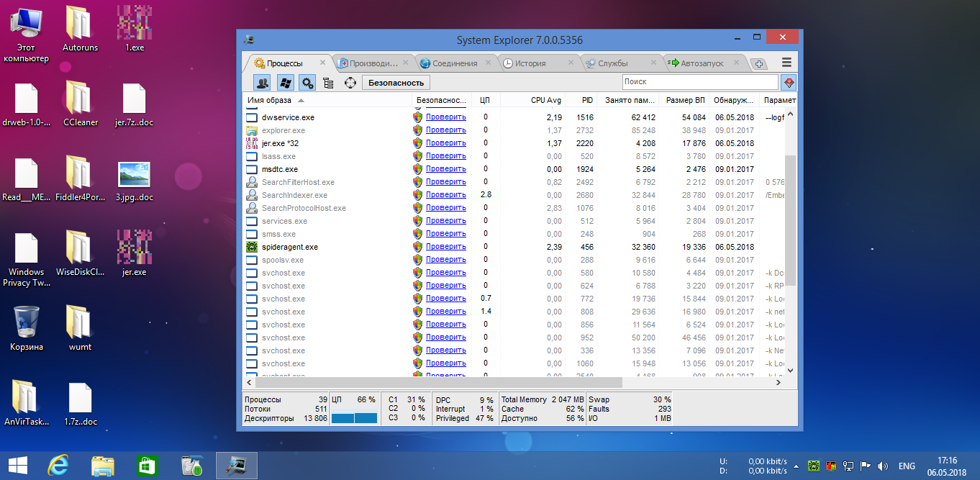Sort by Имя образа column header

click(x=327, y=100)
